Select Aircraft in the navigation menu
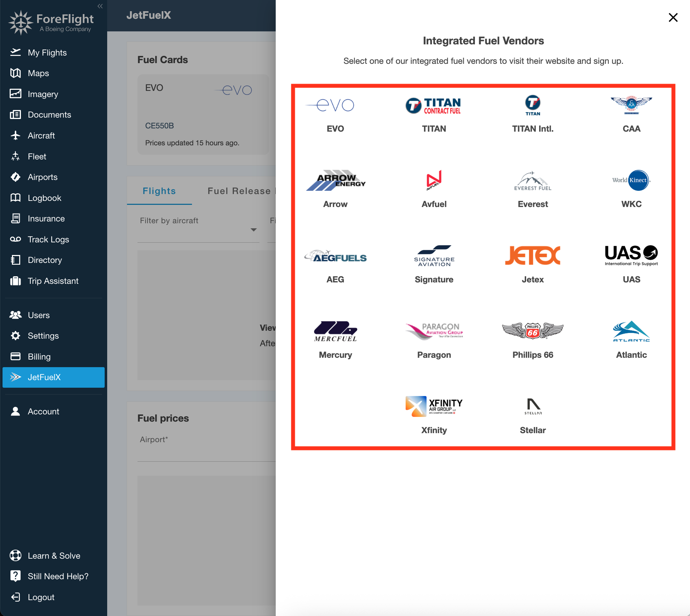This screenshot has height=616, width=690. tap(53, 136)
